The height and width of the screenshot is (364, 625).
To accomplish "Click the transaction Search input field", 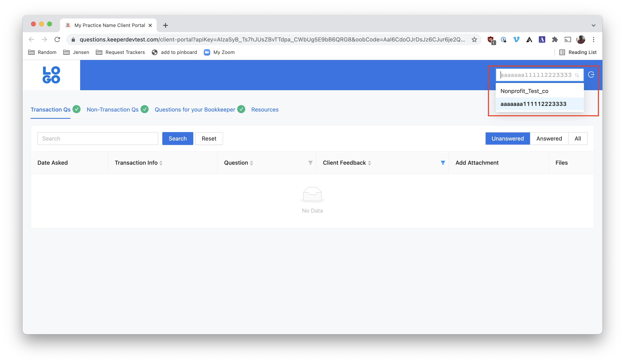I will (98, 138).
